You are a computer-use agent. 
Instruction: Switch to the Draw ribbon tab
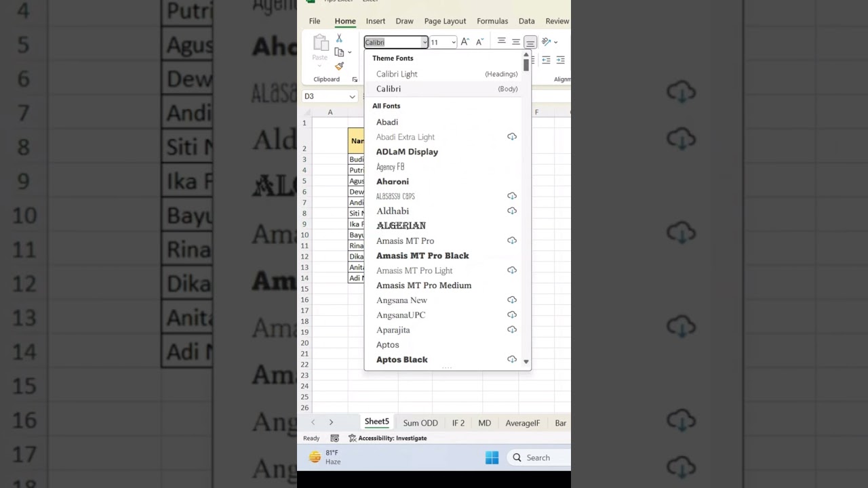pos(405,21)
